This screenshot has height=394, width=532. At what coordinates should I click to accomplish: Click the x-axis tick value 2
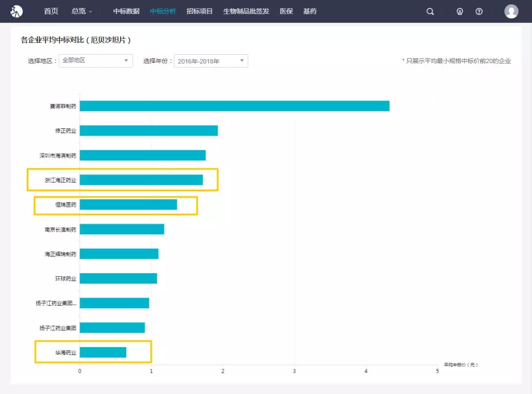point(223,371)
